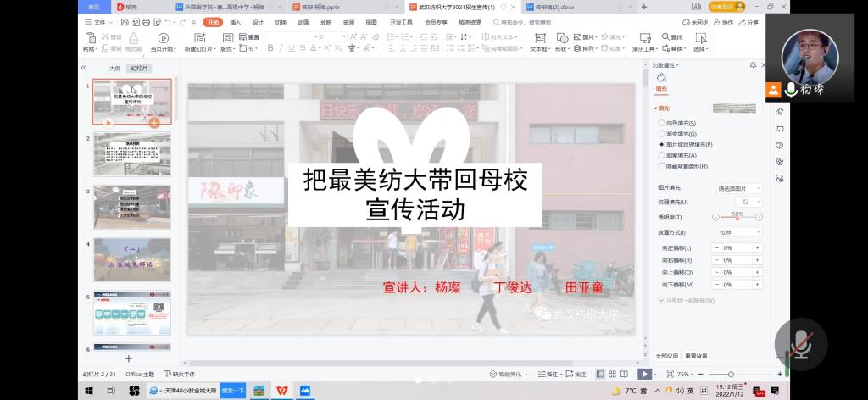Insert a text box from ribbon

(x=539, y=38)
